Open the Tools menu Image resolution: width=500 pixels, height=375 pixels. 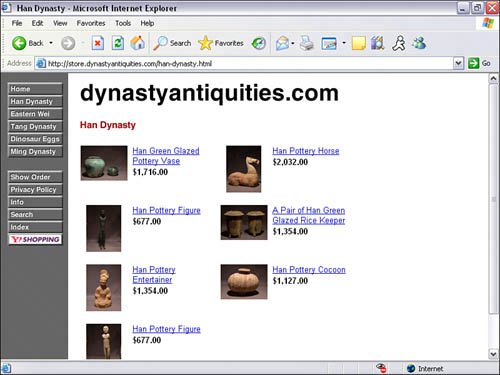[x=123, y=23]
